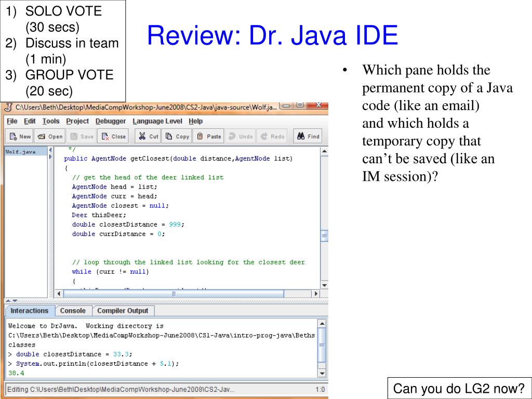Click the code editor's scroll down arrow
532x399 pixels.
(x=324, y=285)
